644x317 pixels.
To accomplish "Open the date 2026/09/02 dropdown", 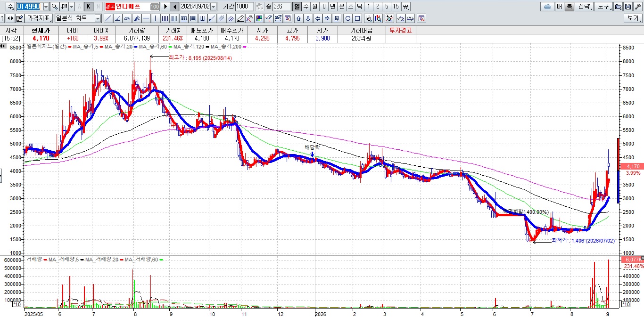I will tap(214, 7).
